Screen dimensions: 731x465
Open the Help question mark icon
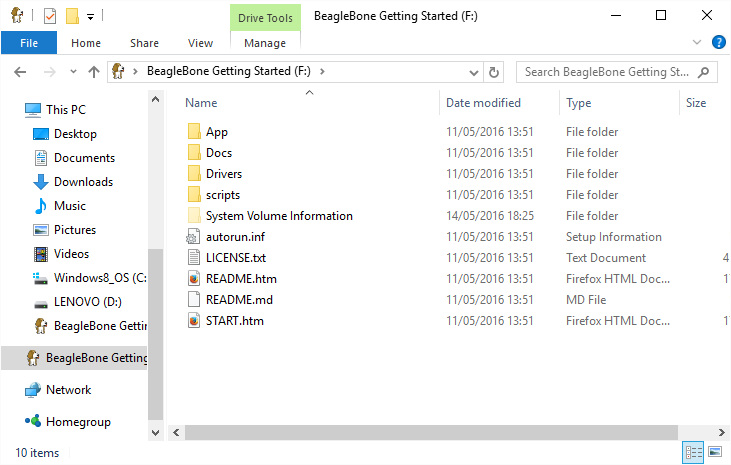point(718,42)
